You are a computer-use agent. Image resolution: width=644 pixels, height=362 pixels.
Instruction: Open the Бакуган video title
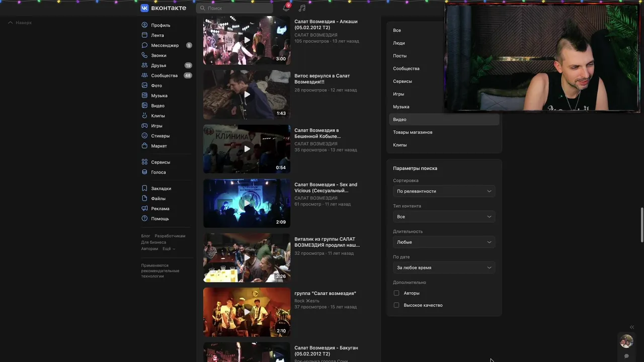point(326,351)
